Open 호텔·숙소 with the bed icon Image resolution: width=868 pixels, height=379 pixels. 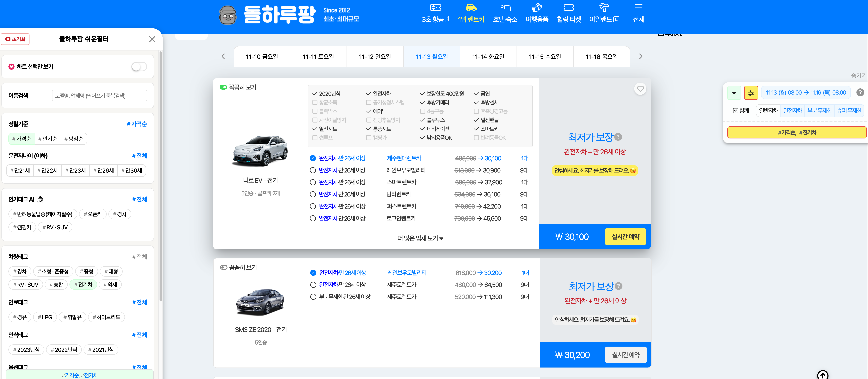pos(505,7)
